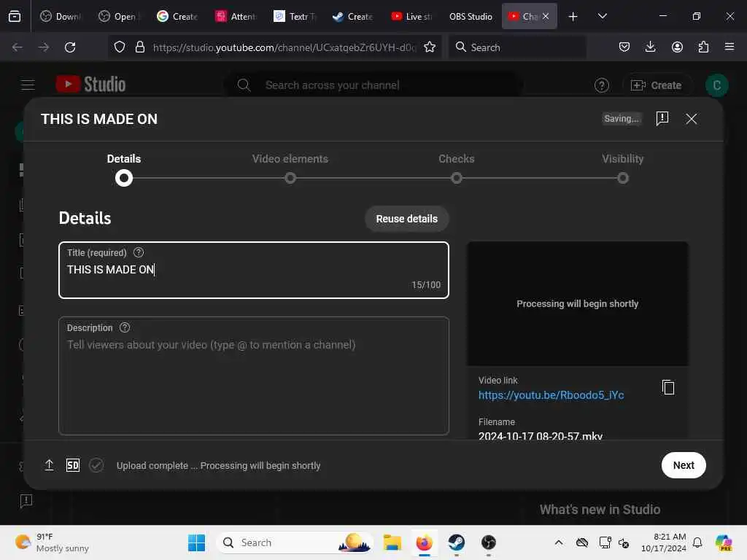Click the Windows taskbar Search box

coord(295,542)
